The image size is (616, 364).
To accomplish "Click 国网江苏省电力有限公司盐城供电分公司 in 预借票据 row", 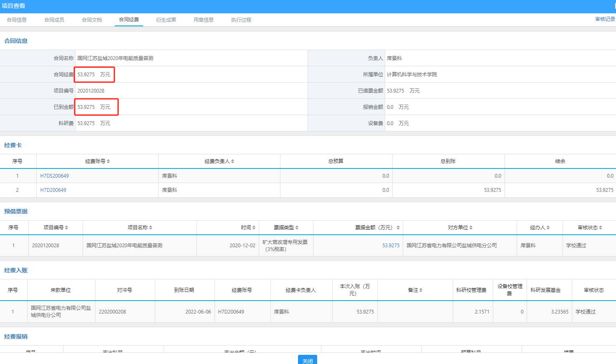I will (x=452, y=246).
